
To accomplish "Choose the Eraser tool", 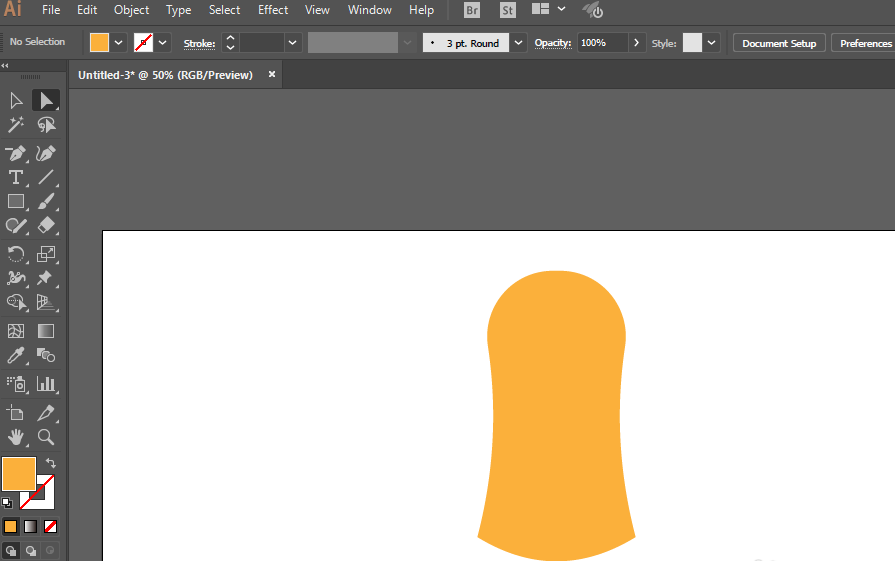I will click(46, 225).
